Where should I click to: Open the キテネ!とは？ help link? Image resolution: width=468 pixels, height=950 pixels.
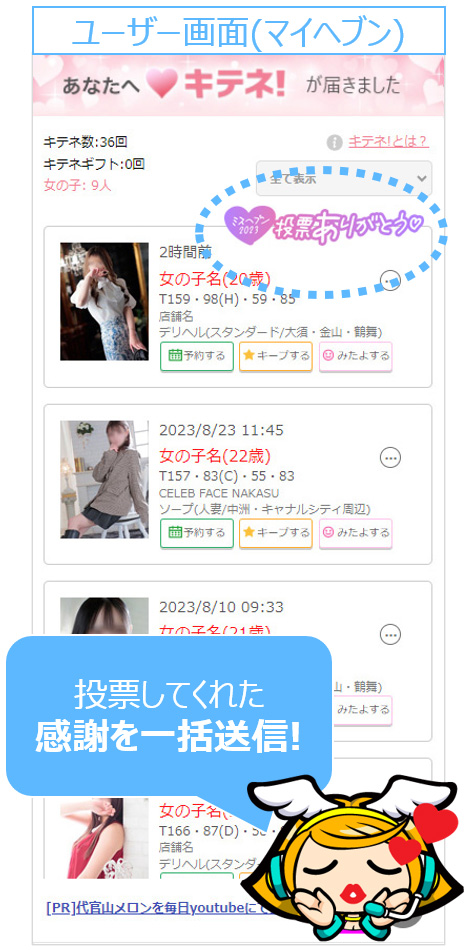(x=388, y=142)
